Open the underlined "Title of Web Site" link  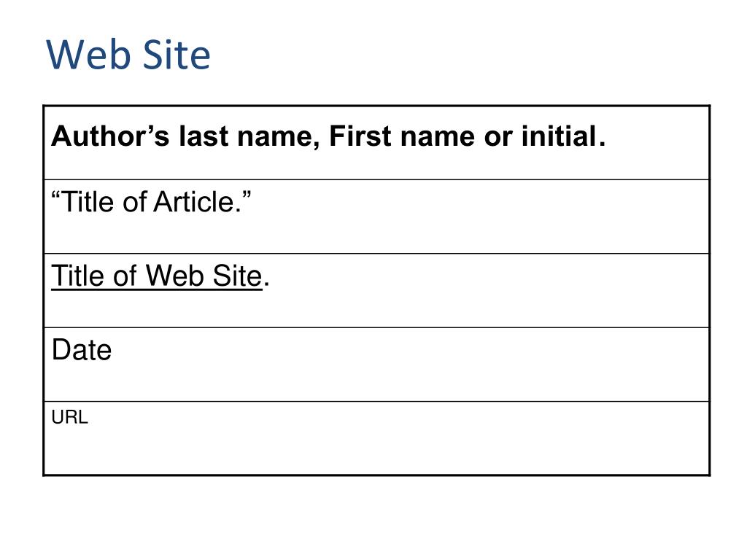[x=157, y=276]
